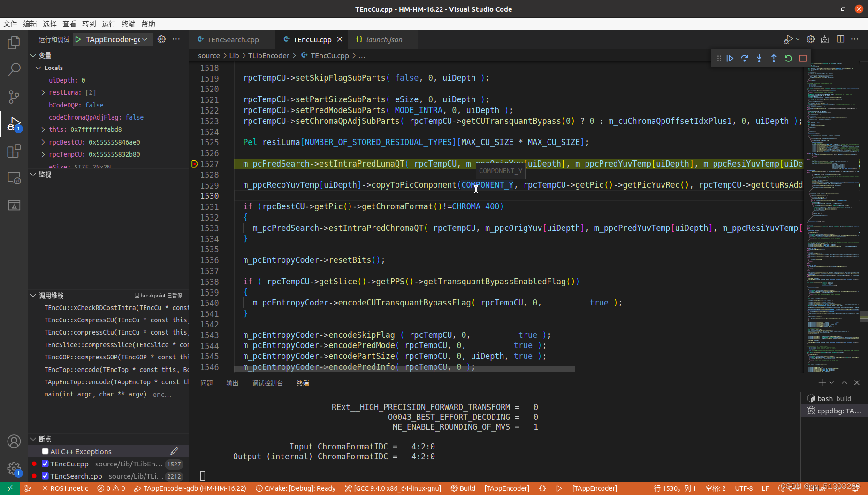This screenshot has height=495, width=868.
Task: Show the 调试控制台 Debug Console tab
Action: (x=267, y=383)
